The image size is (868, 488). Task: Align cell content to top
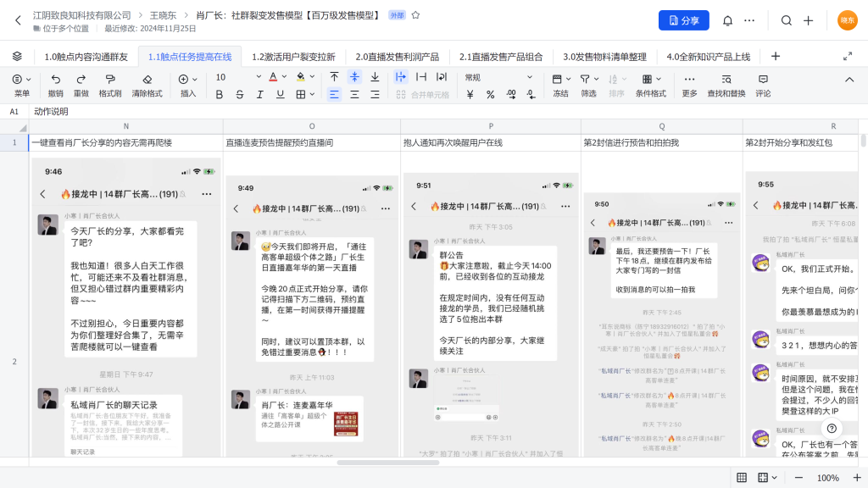[x=334, y=77]
